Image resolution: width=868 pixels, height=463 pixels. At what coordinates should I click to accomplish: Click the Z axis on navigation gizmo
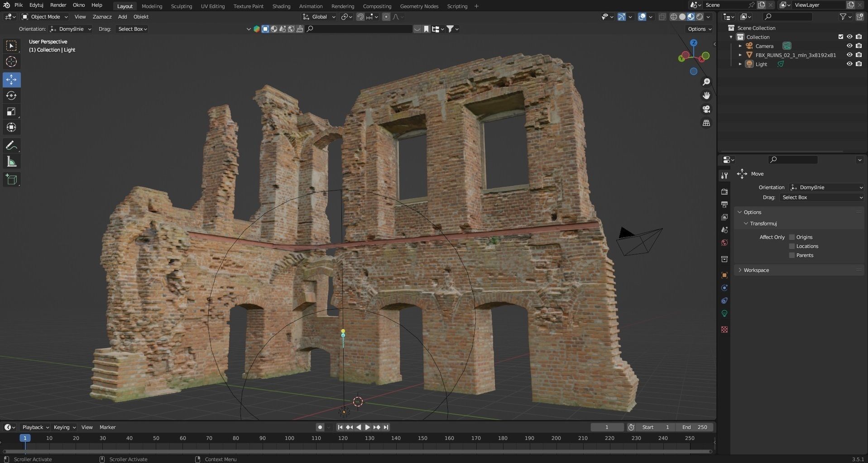click(694, 43)
